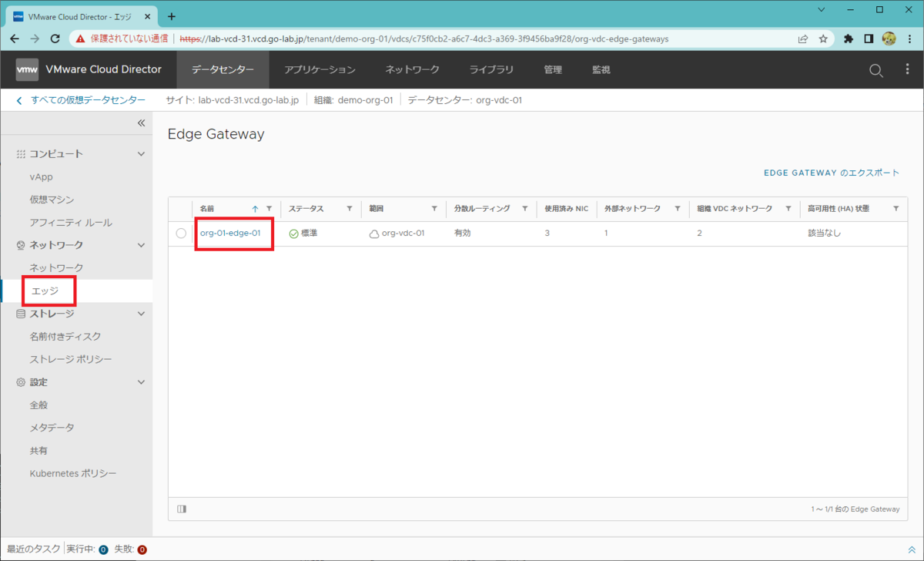924x561 pixels.
Task: Open Kubernetes ポリシー in the sidebar
Action: [x=73, y=473]
